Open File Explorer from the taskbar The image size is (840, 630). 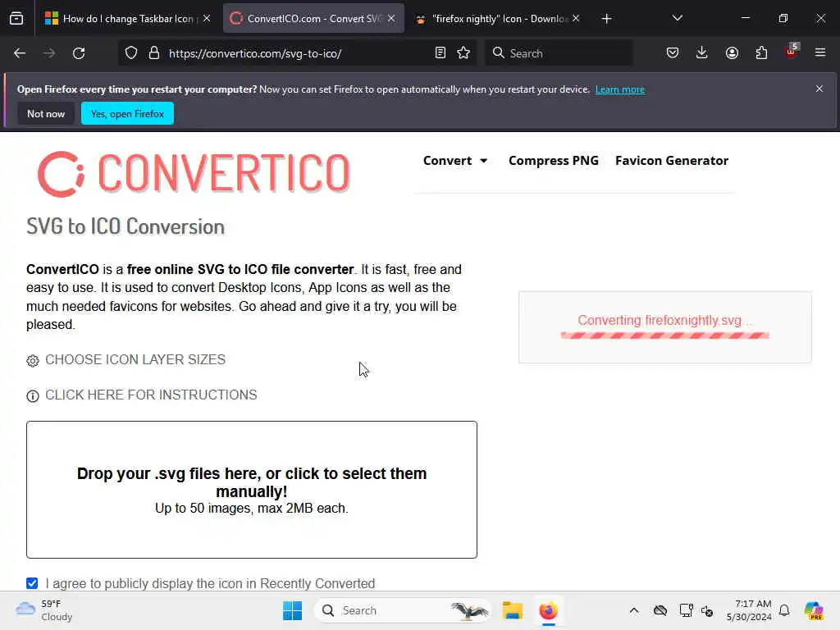[512, 610]
